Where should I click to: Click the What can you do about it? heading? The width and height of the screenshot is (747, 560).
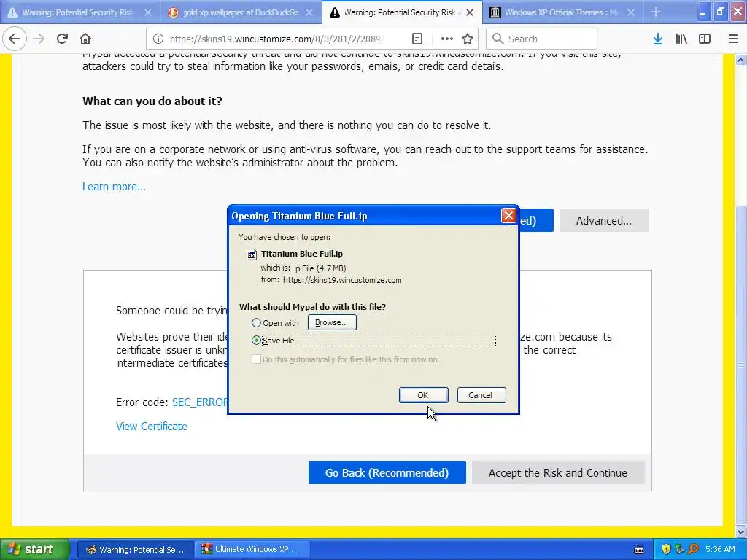click(152, 101)
